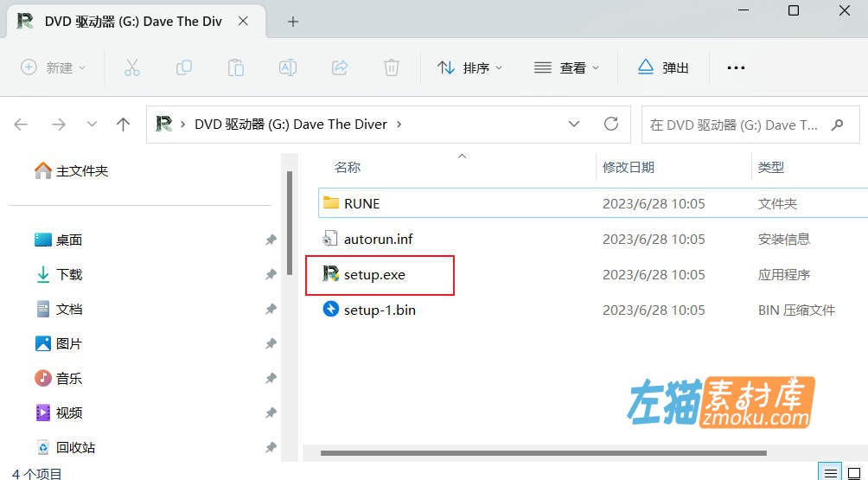This screenshot has height=480, width=868.
Task: Open the 查看 (View) dropdown
Action: click(566, 67)
